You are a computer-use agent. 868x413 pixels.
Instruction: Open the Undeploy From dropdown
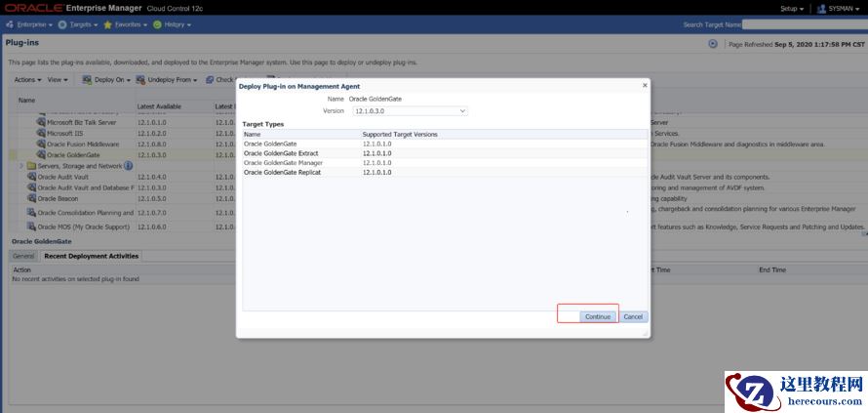point(167,80)
